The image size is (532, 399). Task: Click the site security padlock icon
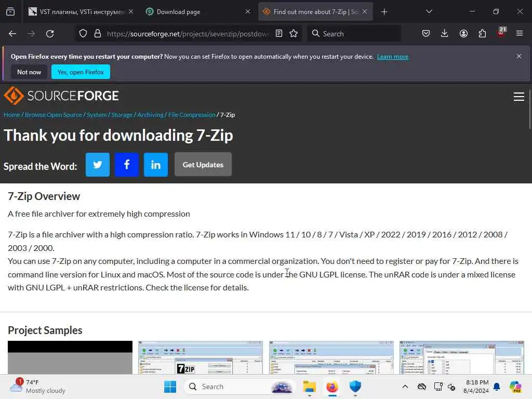(98, 34)
